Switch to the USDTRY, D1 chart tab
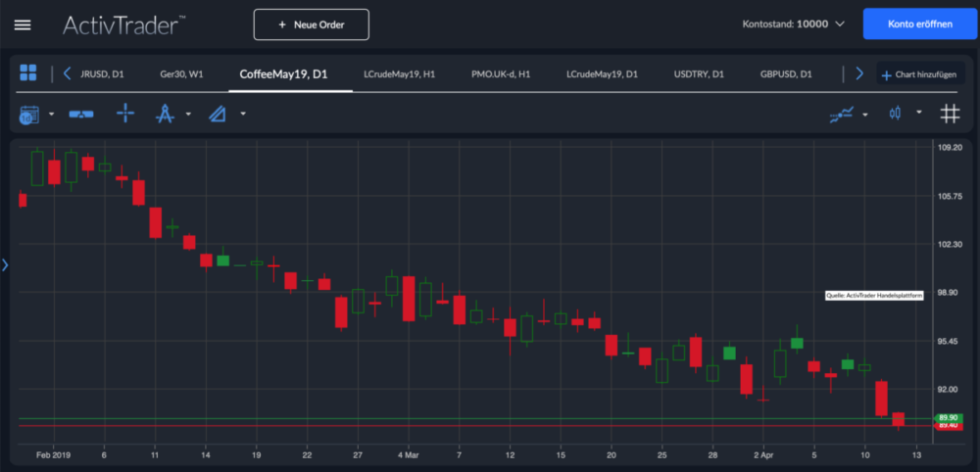980x472 pixels. pyautogui.click(x=699, y=74)
